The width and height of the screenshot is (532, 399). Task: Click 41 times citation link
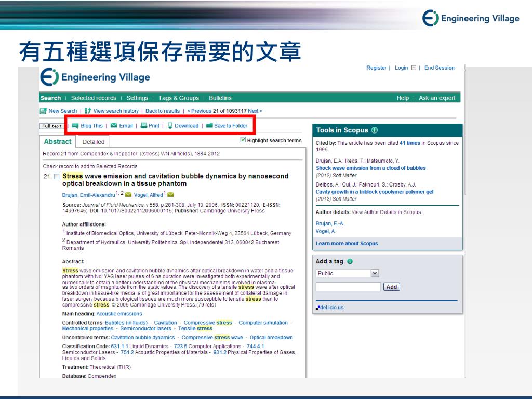(410, 143)
